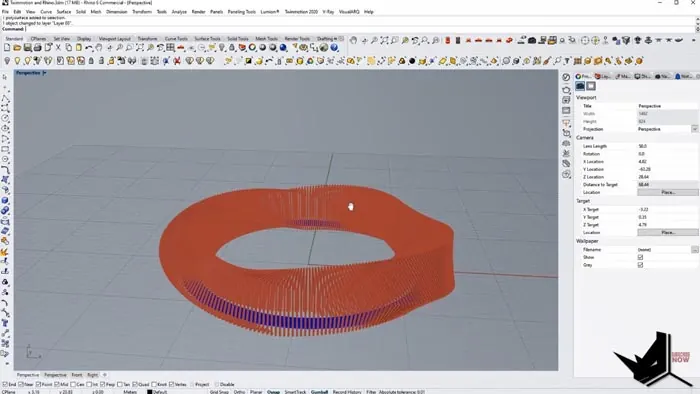Click the target Location Place button
This screenshot has width=700, height=394.
click(x=668, y=232)
